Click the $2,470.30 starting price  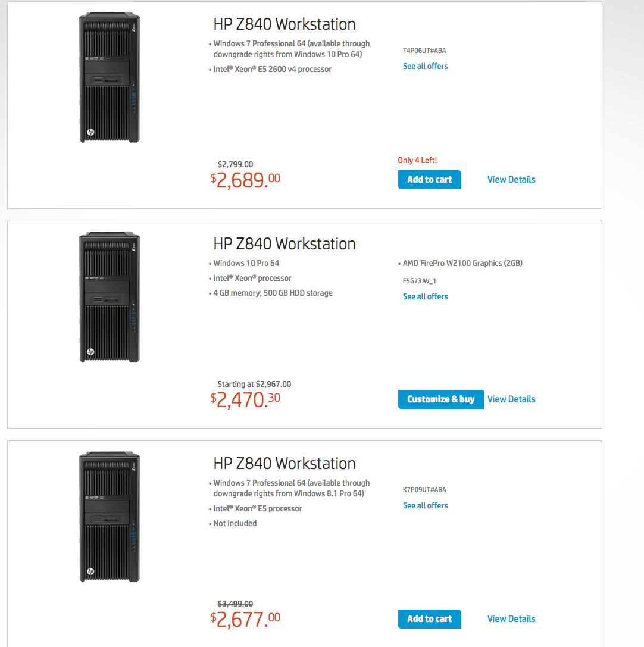(x=245, y=399)
